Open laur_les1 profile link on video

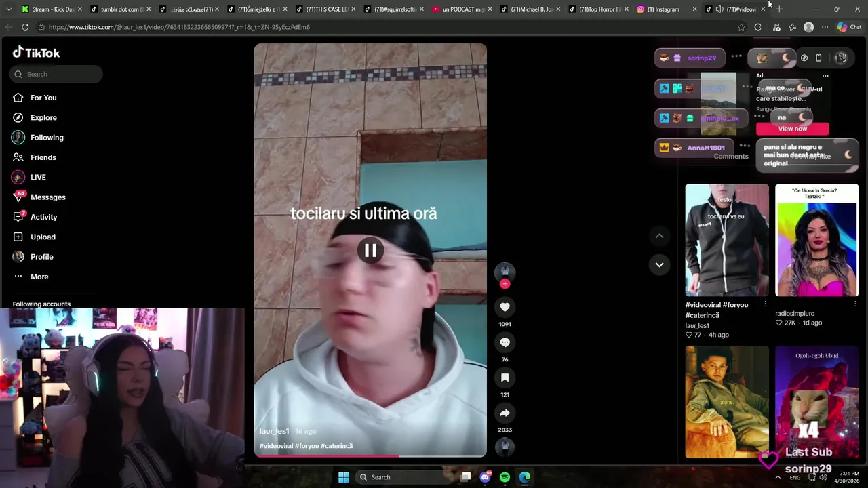[x=274, y=431]
